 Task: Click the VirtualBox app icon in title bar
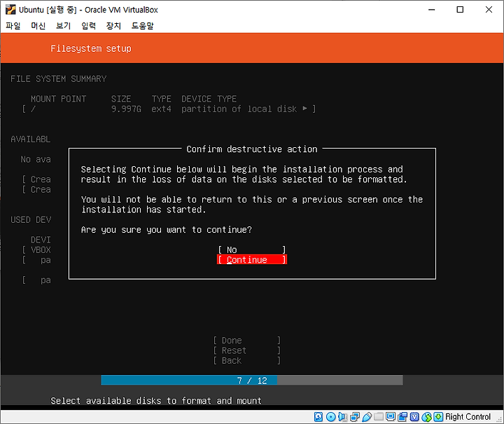click(10, 10)
